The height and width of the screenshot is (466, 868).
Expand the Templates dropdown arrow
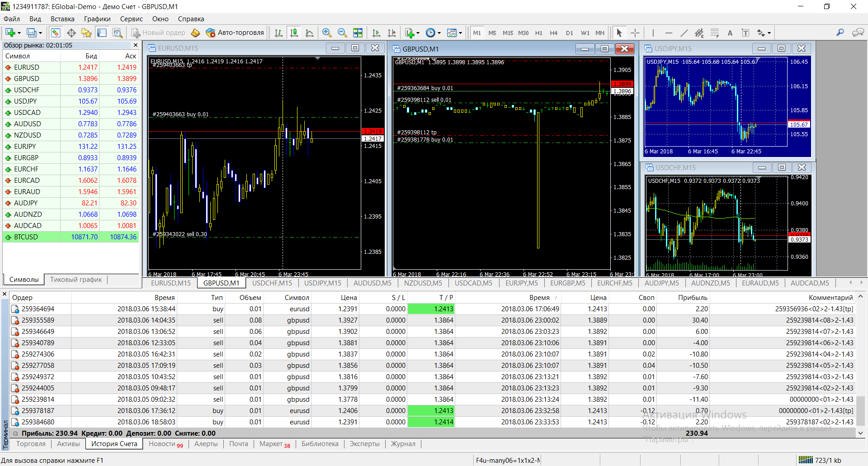click(x=460, y=33)
